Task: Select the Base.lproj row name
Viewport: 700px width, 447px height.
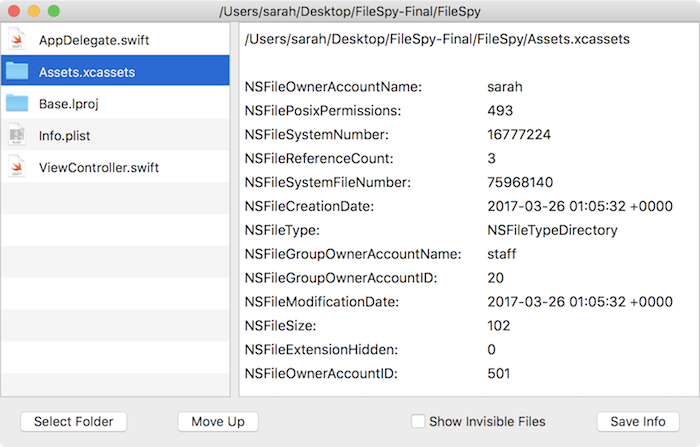Action: pyautogui.click(x=69, y=104)
